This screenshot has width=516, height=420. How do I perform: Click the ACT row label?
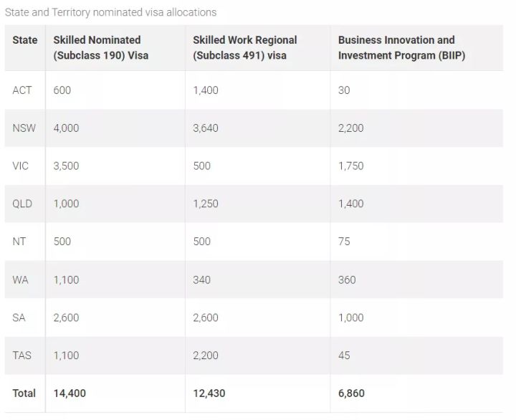pyautogui.click(x=22, y=90)
